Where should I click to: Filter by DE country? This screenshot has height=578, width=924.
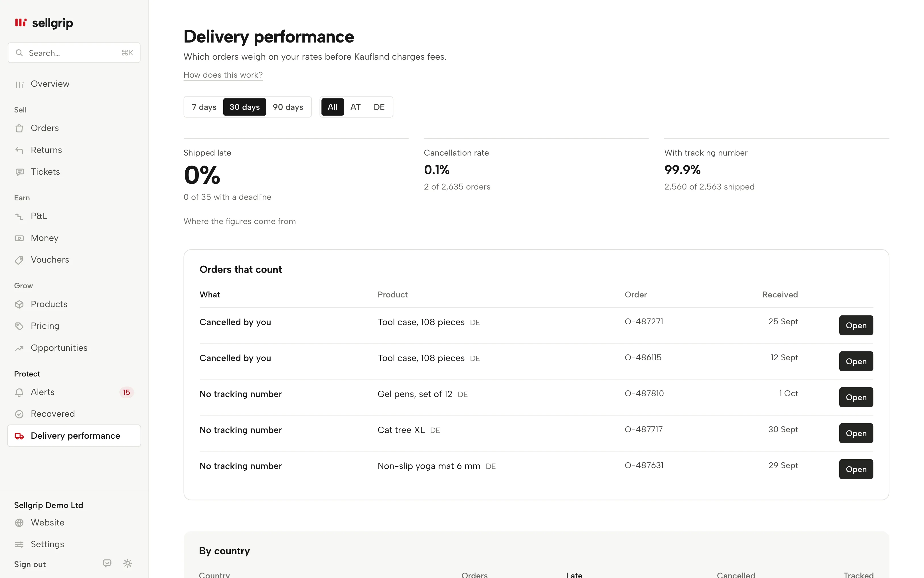(x=379, y=107)
